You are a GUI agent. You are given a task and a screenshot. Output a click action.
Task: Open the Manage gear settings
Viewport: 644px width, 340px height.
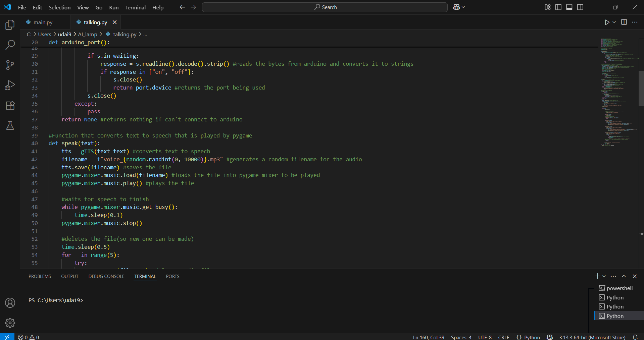tap(10, 323)
